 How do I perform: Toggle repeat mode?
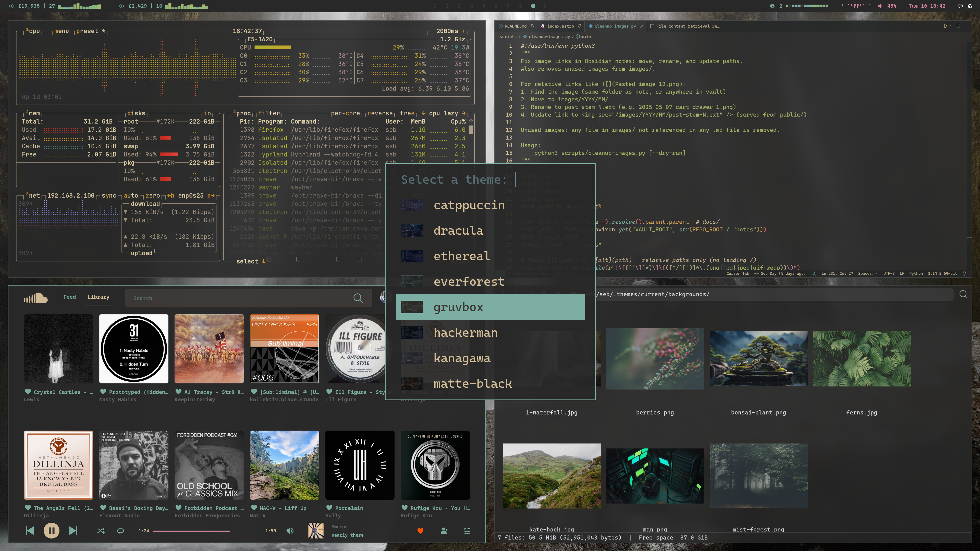point(121,531)
